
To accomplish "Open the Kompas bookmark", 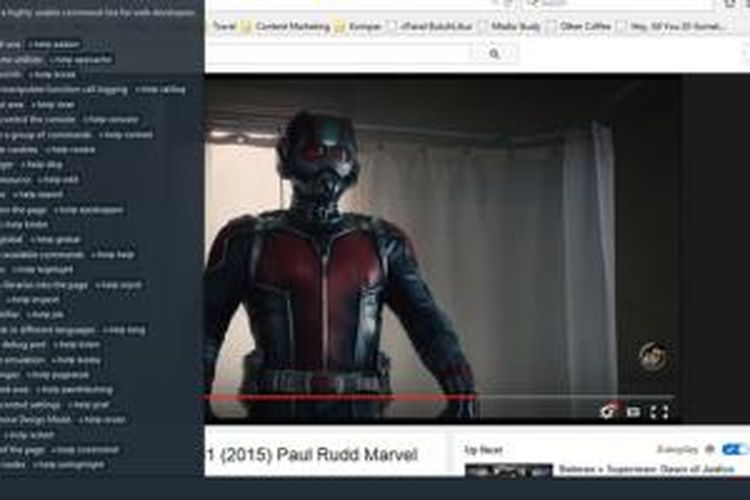I will [x=360, y=26].
